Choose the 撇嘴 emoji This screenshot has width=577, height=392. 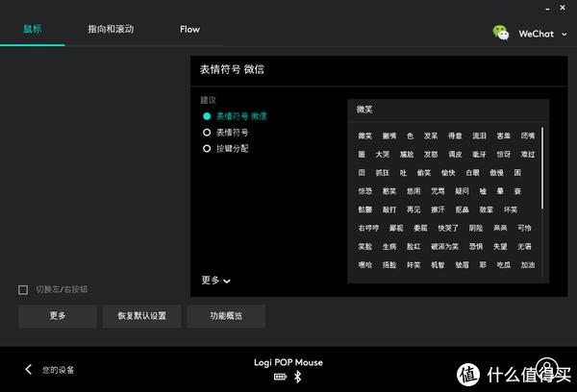point(389,136)
